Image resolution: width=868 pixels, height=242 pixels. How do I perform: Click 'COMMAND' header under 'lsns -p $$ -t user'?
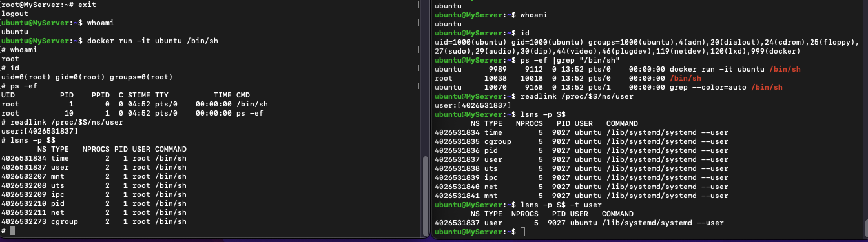point(617,214)
